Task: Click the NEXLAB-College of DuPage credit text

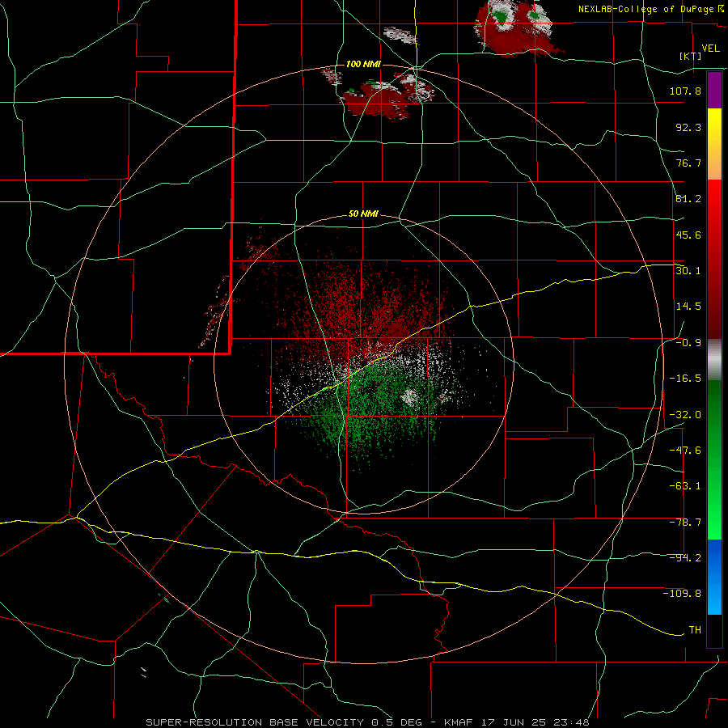Action: pos(650,9)
